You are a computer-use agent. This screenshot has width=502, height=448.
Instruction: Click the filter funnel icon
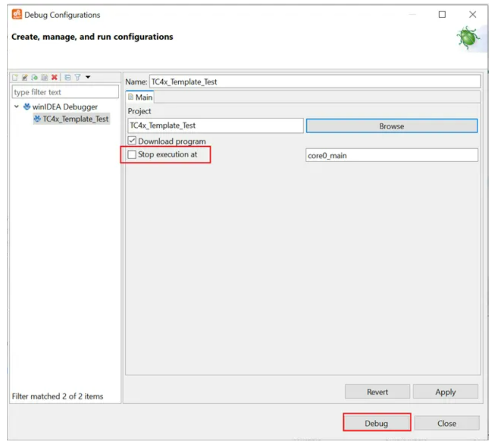pos(78,78)
